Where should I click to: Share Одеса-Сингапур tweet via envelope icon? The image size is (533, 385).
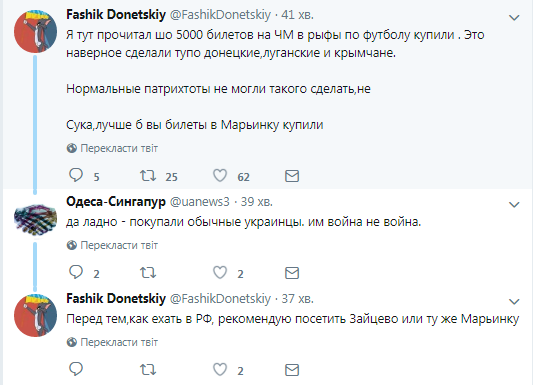(x=292, y=273)
